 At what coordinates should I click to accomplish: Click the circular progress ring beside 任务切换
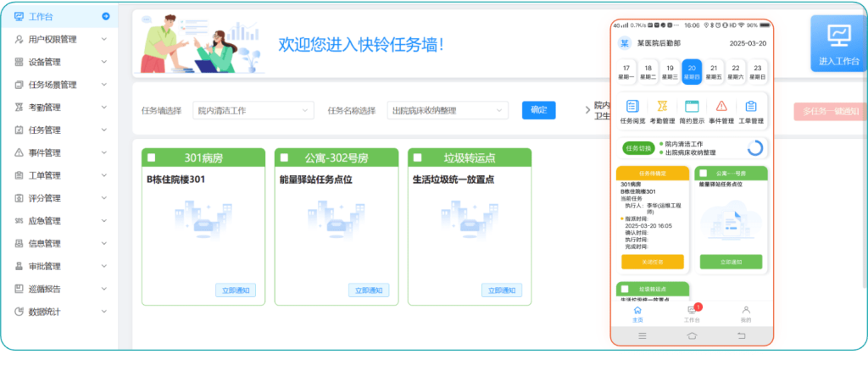(755, 148)
